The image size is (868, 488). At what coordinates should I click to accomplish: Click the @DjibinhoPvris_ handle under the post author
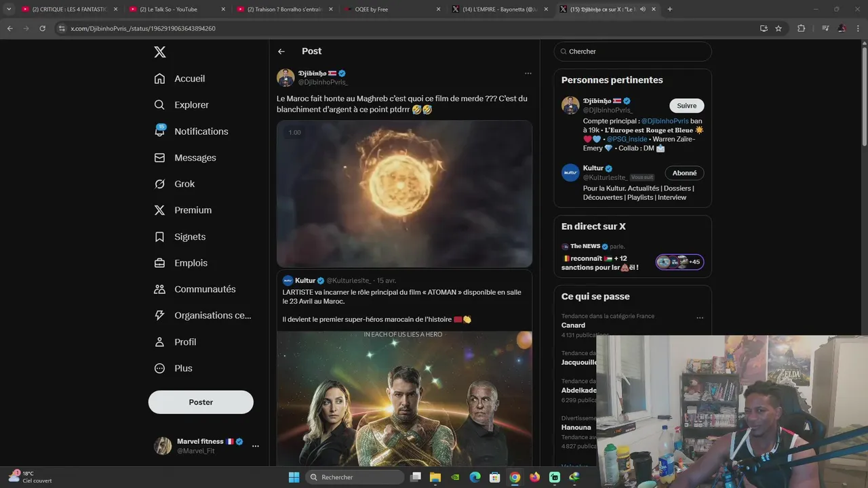[x=323, y=82]
